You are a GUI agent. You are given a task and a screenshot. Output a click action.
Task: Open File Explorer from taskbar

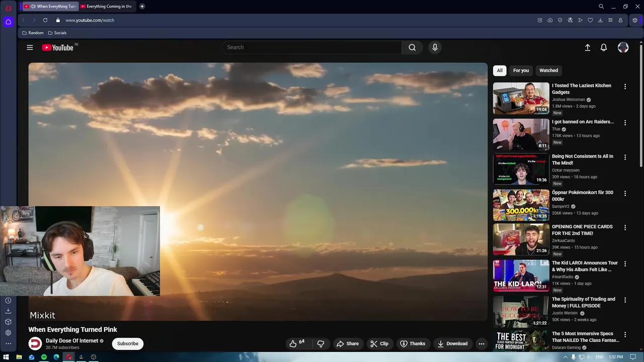tap(19, 357)
